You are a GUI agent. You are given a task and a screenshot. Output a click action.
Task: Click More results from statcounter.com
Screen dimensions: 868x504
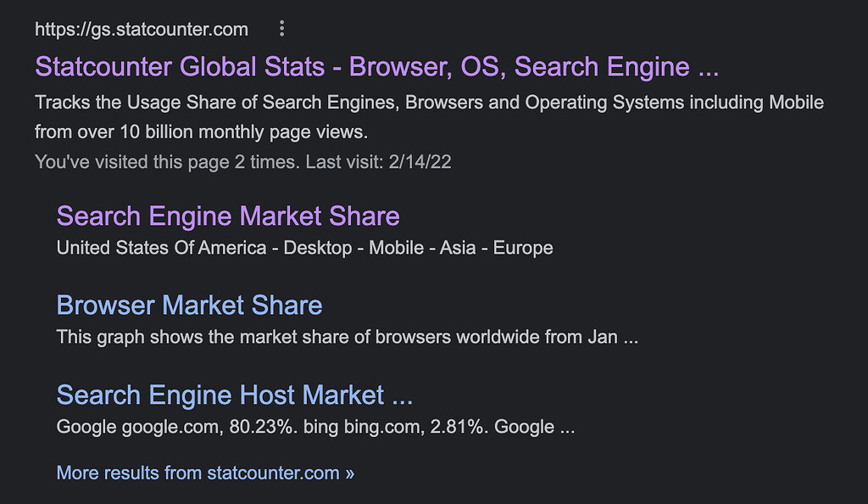pyautogui.click(x=197, y=473)
